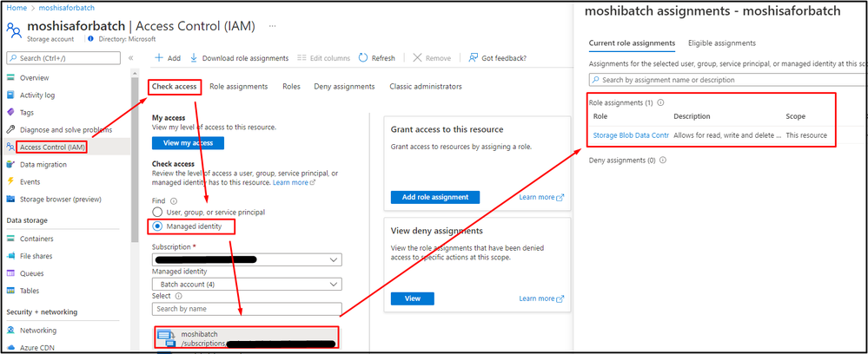Switch to Eligible assignments tab

point(722,43)
